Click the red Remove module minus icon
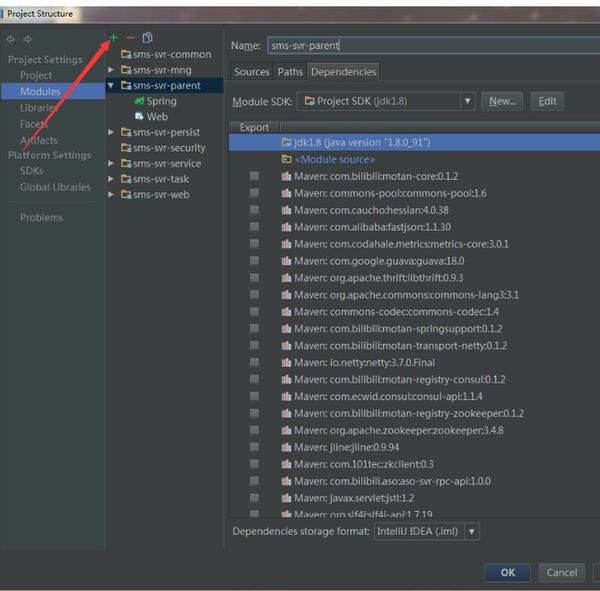 click(x=130, y=38)
